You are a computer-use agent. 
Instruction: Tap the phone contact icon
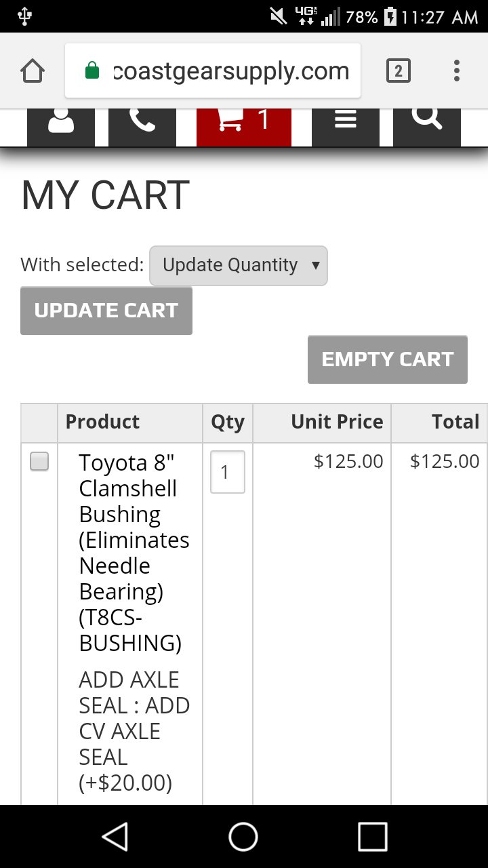click(x=142, y=127)
